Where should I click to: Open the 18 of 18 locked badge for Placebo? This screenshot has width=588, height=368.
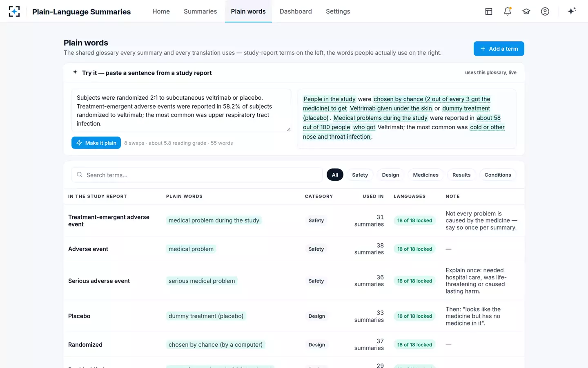414,316
